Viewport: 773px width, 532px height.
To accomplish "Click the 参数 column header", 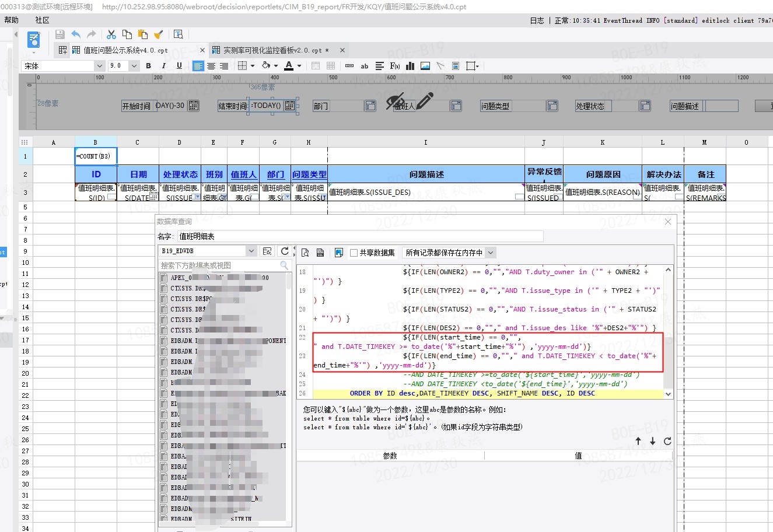I will coord(390,456).
